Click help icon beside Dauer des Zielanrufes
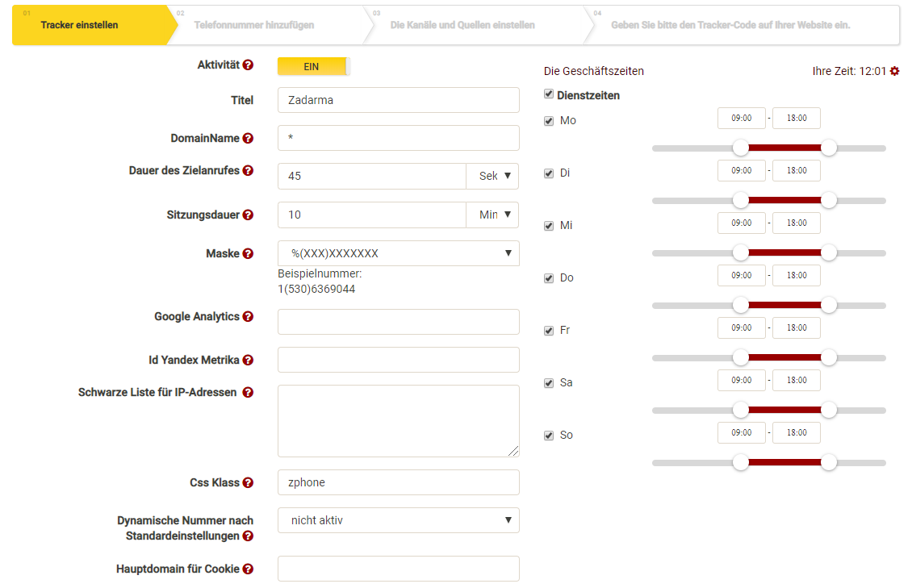This screenshot has width=912, height=588. pyautogui.click(x=249, y=171)
